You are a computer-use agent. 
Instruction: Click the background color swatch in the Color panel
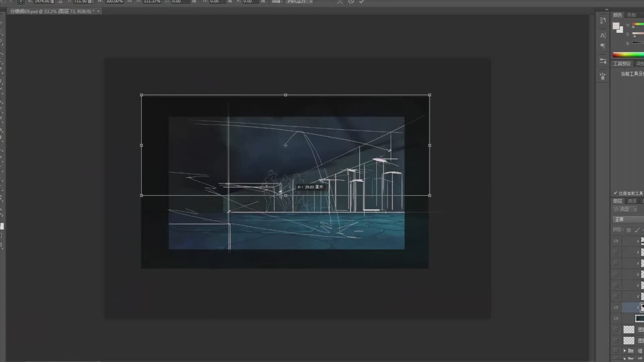(x=620, y=30)
